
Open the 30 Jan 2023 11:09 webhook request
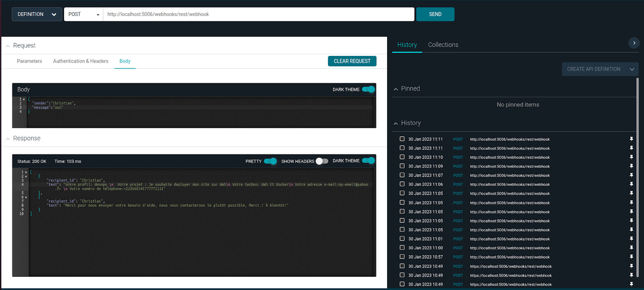510,167
